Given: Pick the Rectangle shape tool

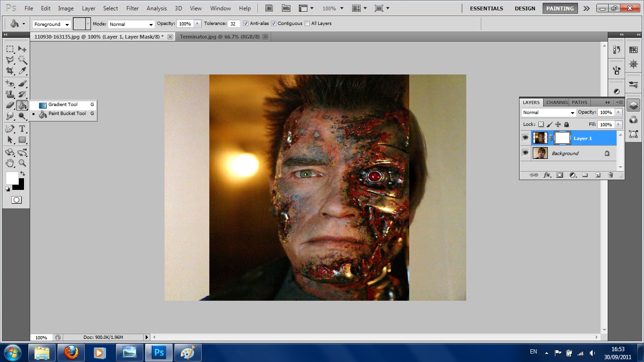Looking at the screenshot, I should 22,140.
